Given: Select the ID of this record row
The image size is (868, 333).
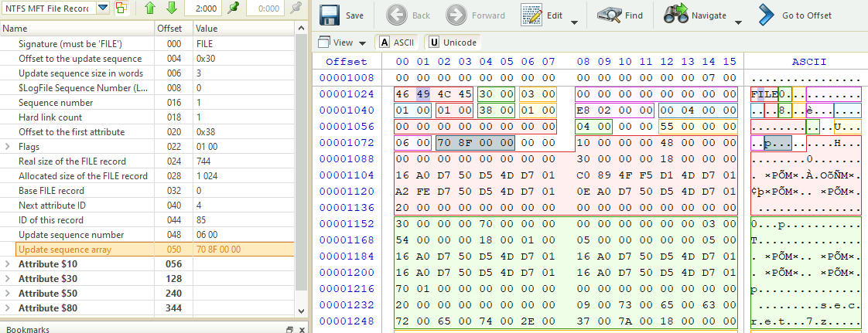Looking at the screenshot, I should pos(148,219).
